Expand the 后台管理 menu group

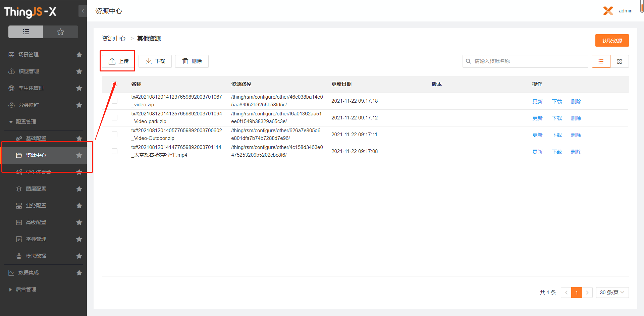pyautogui.click(x=11, y=289)
